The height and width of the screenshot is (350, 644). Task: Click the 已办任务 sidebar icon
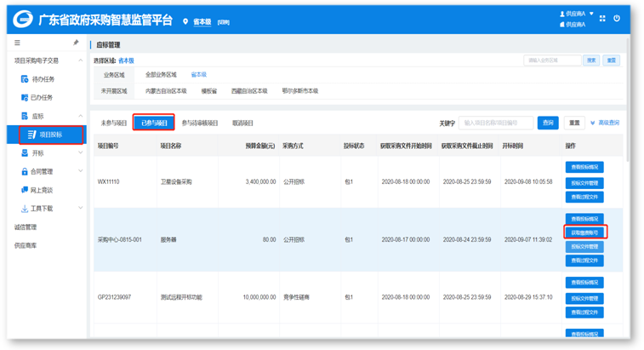(25, 97)
